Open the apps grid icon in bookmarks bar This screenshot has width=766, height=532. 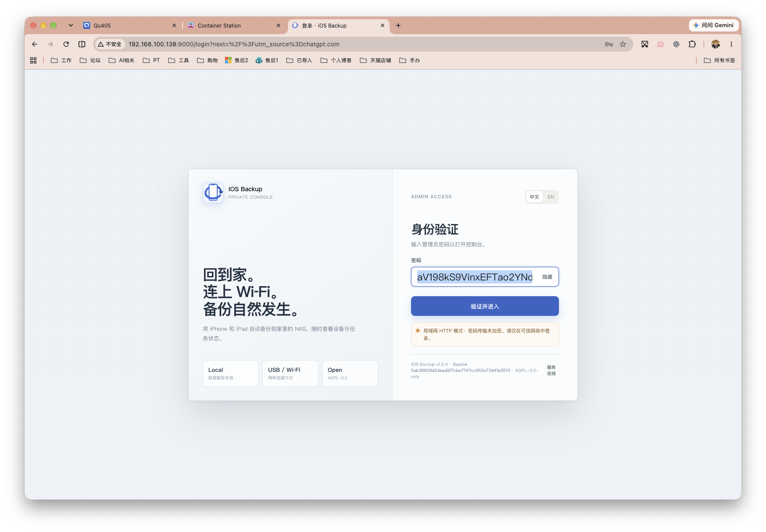[33, 60]
